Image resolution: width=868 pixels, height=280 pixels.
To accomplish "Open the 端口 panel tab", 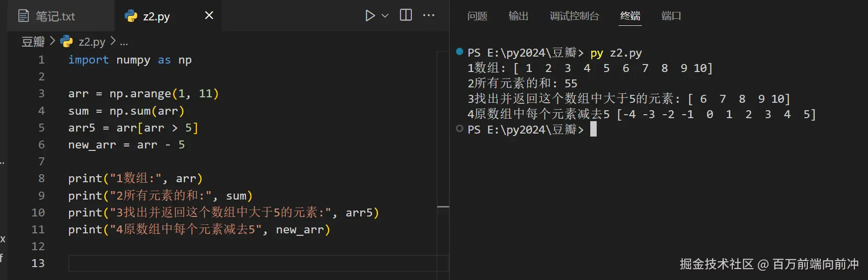I will click(671, 16).
